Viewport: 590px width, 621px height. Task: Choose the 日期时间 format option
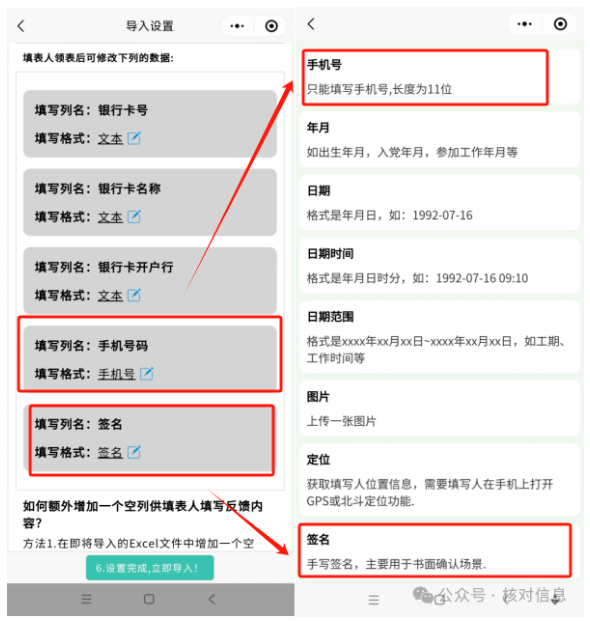(x=440, y=265)
